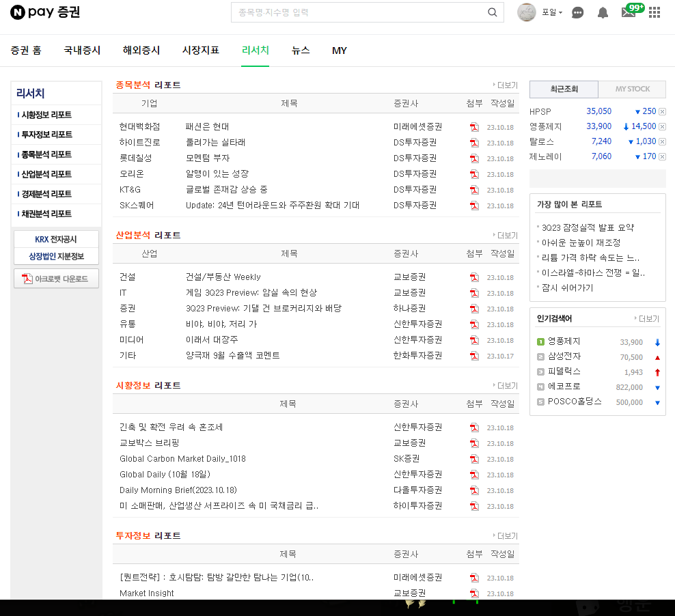This screenshot has width=675, height=616.
Task: Open PDF for Market Insight report
Action: 474,593
